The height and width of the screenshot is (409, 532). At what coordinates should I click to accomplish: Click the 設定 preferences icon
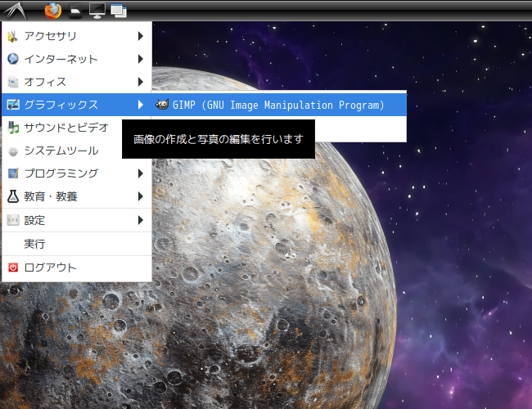[x=13, y=220]
